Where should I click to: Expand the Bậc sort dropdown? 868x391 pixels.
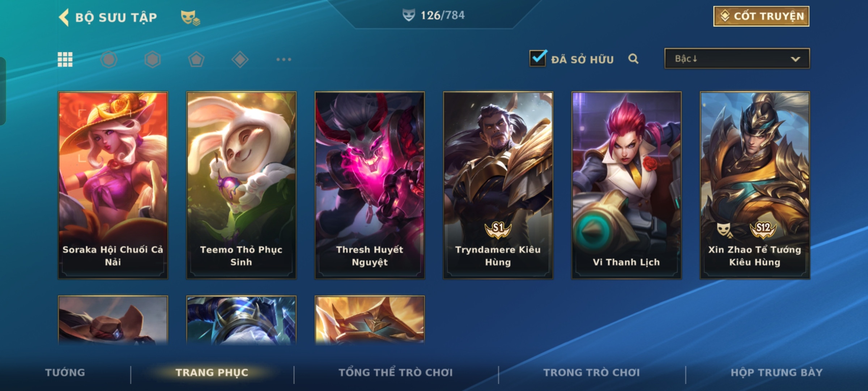pyautogui.click(x=737, y=59)
